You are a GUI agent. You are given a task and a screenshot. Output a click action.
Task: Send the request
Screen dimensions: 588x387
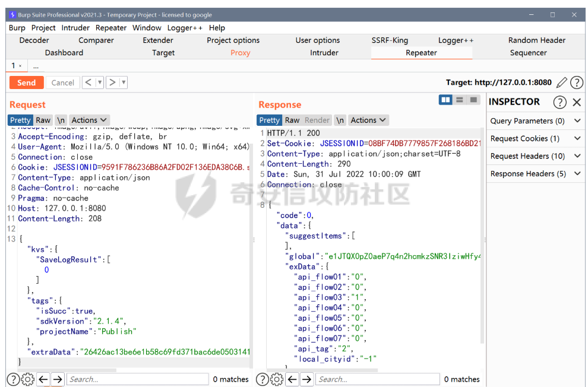coord(26,83)
